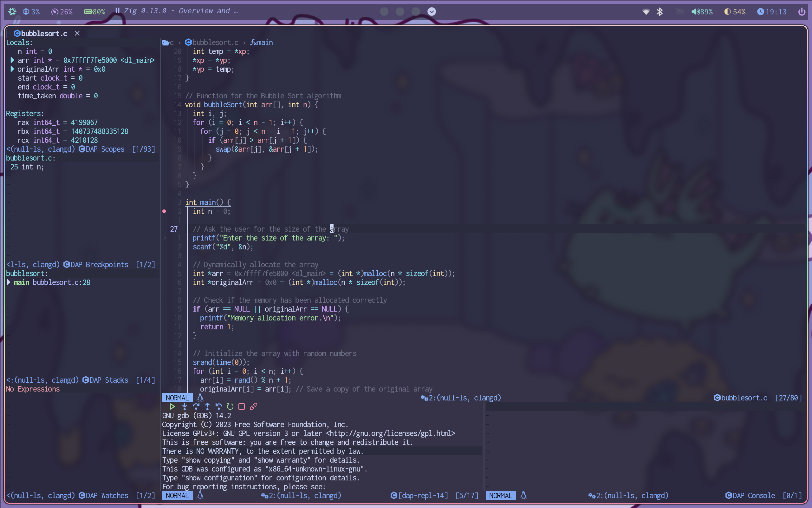Screen dimensions: 812x508
Task: Click the power button icon
Action: tap(802, 11)
